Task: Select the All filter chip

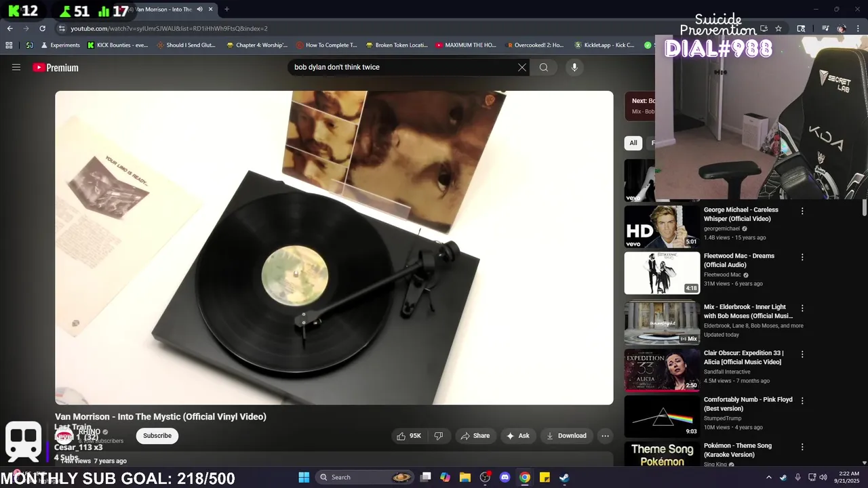Action: 633,143
